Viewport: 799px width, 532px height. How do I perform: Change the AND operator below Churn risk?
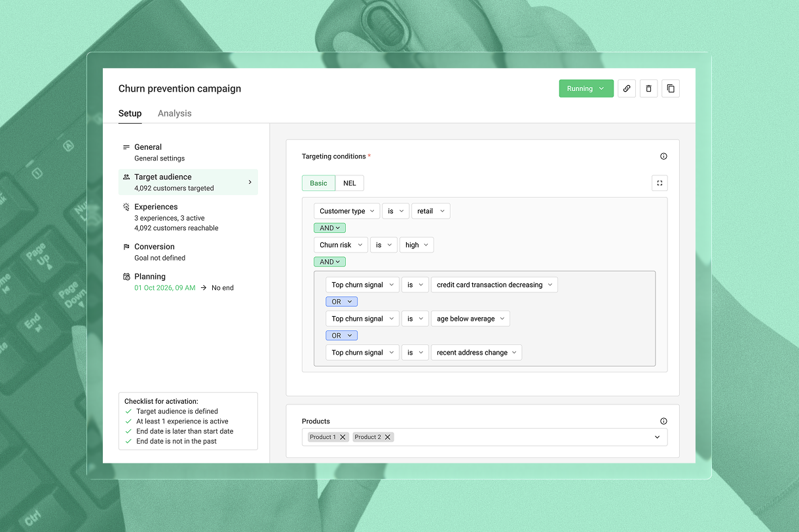[x=329, y=262]
